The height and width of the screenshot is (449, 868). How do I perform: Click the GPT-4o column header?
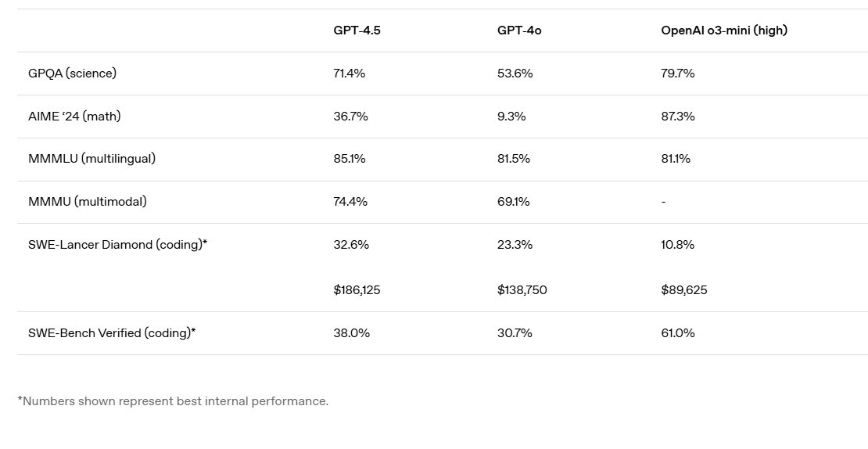(x=520, y=31)
